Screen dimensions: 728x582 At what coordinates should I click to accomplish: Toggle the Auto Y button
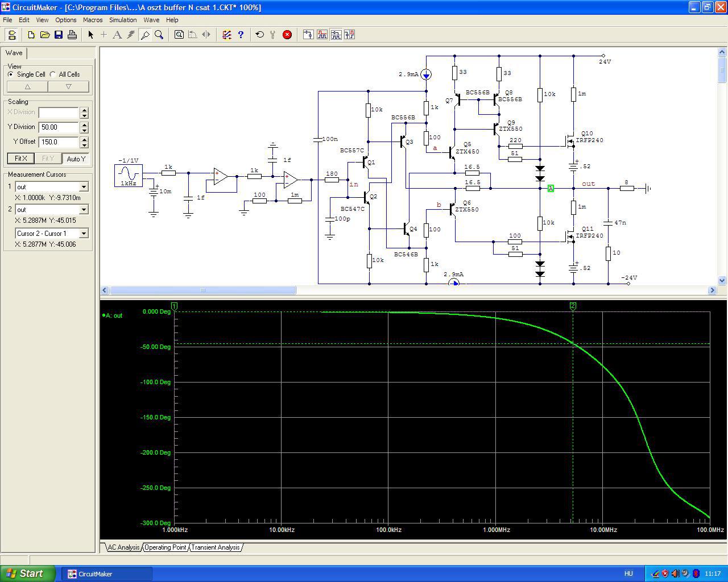76,159
